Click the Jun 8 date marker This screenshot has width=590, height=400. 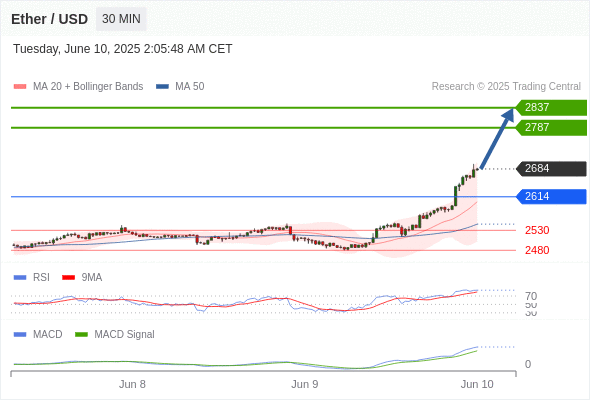(132, 384)
